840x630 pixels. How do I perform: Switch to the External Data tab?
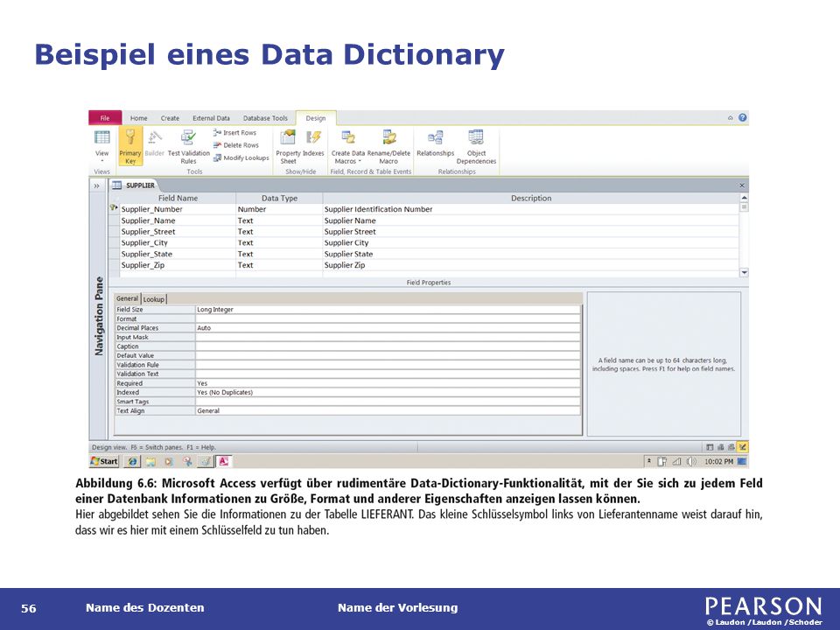(x=211, y=118)
